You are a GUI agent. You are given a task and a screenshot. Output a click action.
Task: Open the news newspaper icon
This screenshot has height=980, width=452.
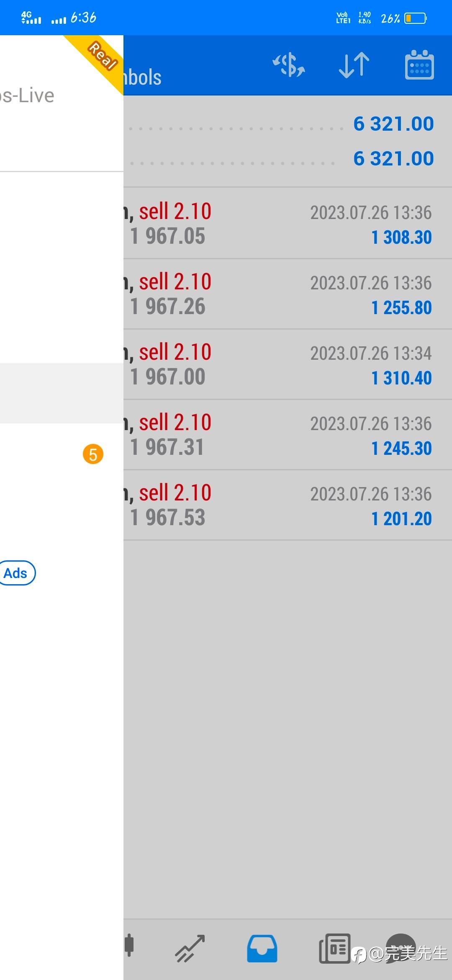point(334,948)
